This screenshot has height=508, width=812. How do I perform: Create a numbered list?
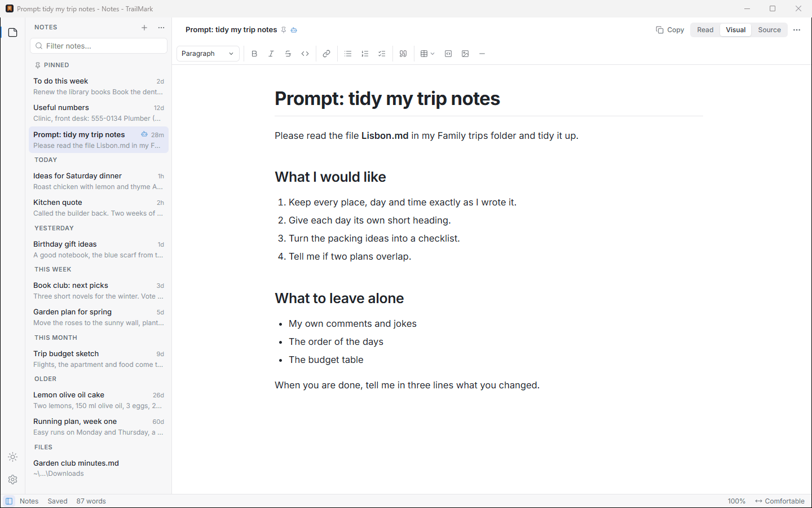[x=365, y=54]
